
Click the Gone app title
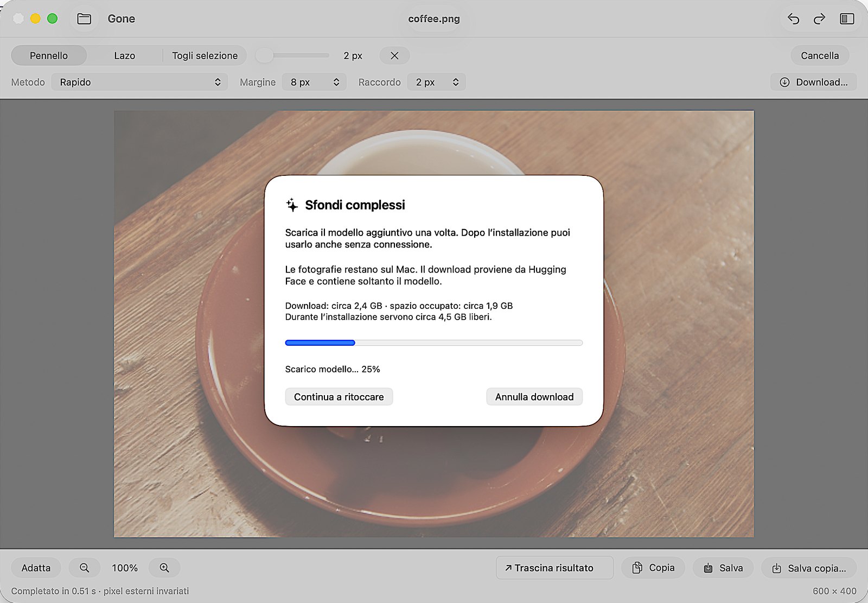pyautogui.click(x=122, y=19)
